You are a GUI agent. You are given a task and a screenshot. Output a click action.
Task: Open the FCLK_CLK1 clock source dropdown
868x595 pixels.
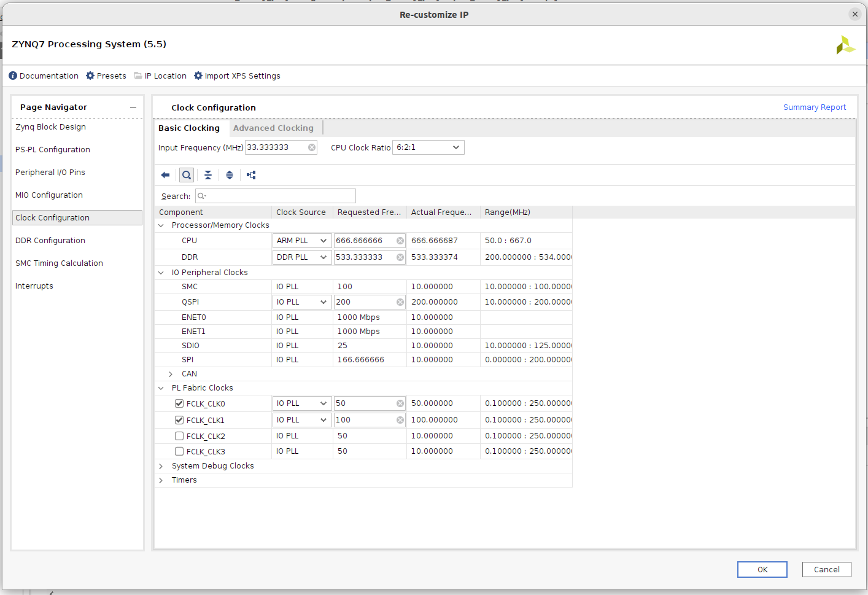[302, 420]
